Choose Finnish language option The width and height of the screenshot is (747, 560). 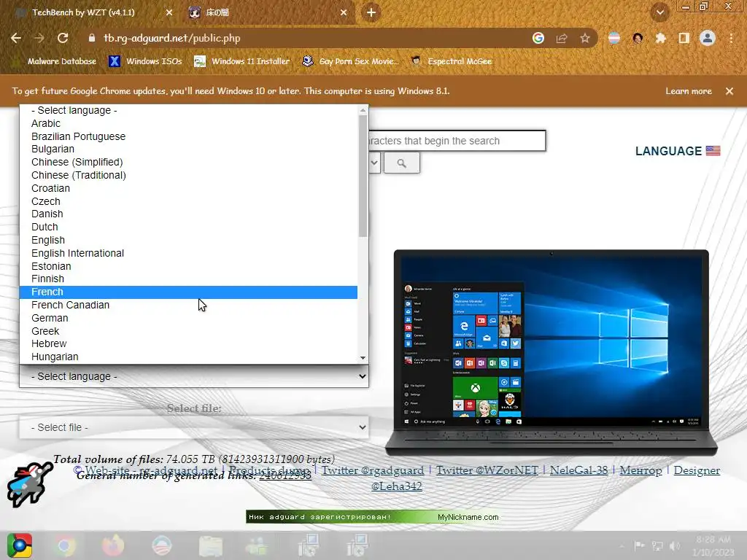188,279
